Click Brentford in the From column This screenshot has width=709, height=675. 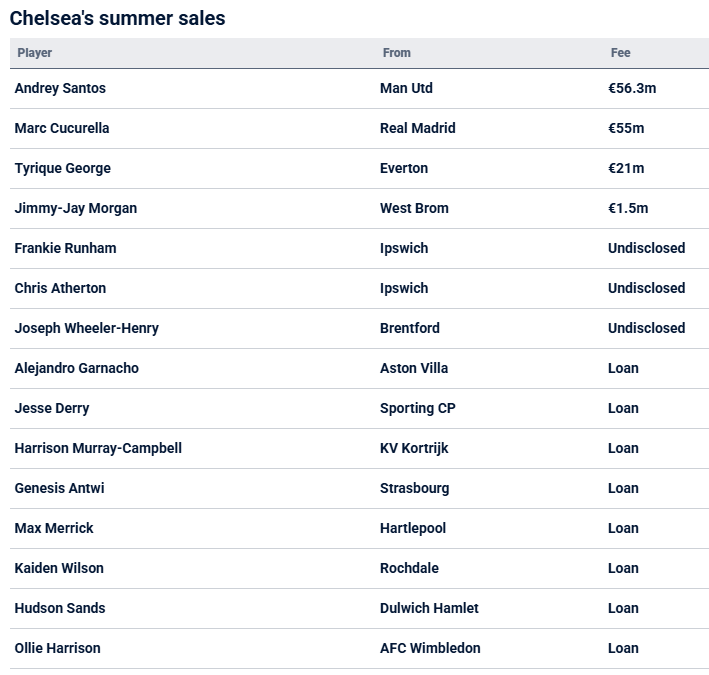point(410,328)
